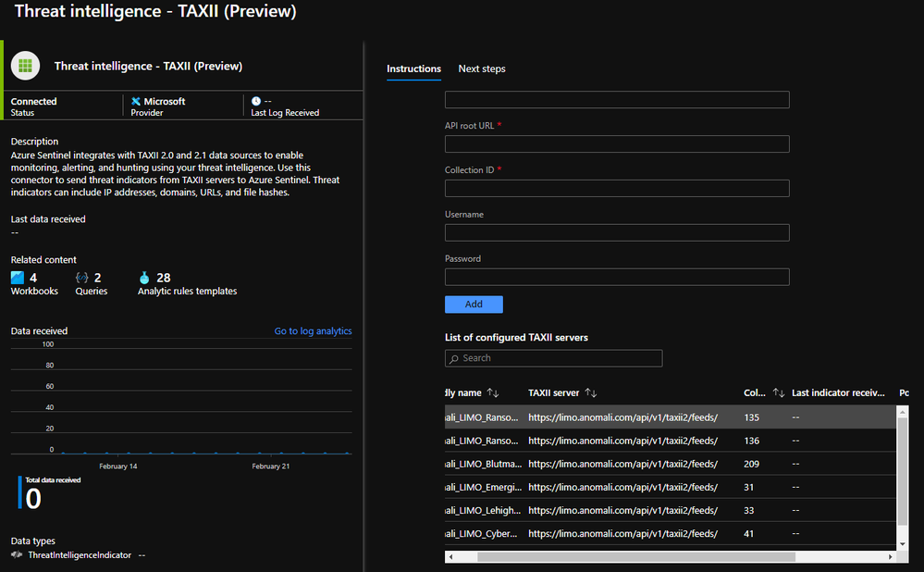Click the Search box for TAXII servers
Image resolution: width=924 pixels, height=572 pixels.
point(553,358)
